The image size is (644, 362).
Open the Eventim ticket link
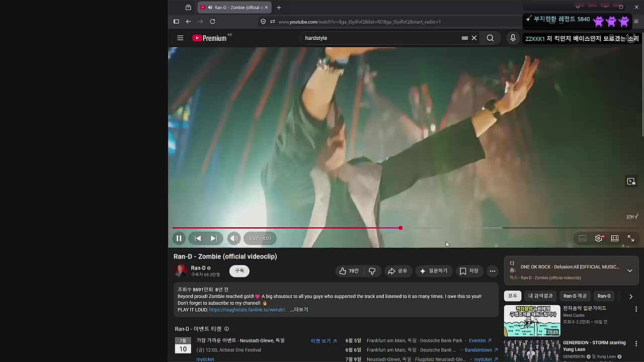coord(480,340)
